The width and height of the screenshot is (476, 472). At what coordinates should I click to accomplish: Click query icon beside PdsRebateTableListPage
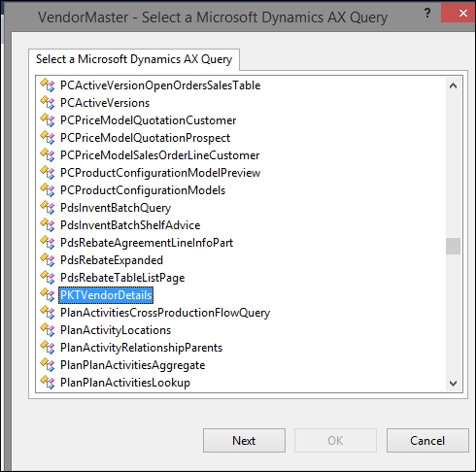point(48,278)
